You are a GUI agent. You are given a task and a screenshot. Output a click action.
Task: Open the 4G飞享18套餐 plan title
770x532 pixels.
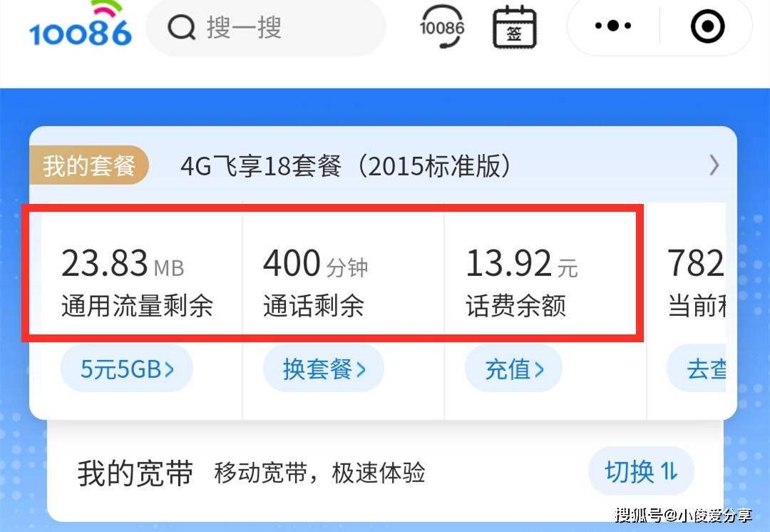pos(346,166)
